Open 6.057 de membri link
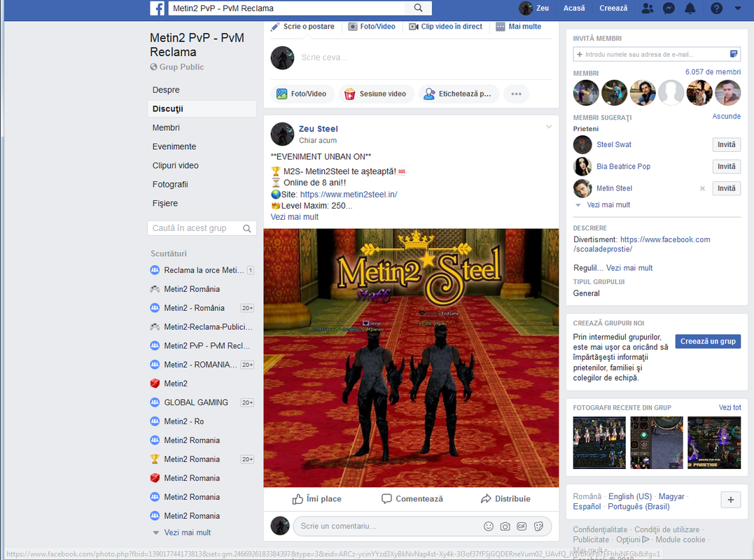This screenshot has width=754, height=560. click(713, 71)
